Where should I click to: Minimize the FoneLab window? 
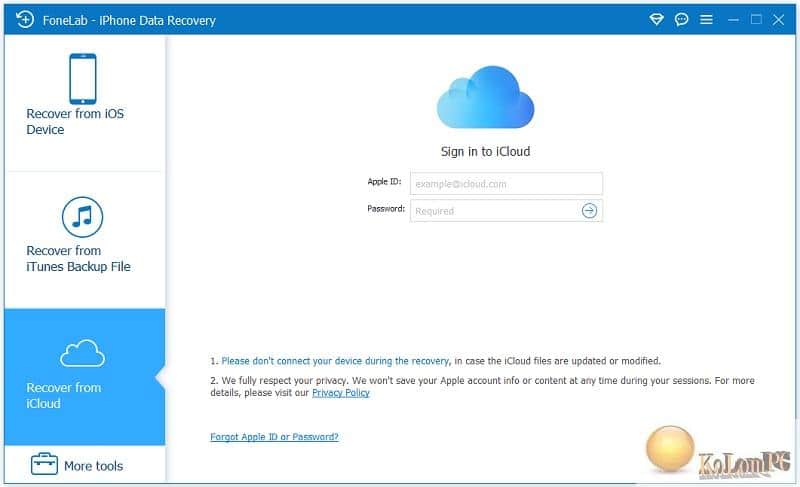[734, 20]
